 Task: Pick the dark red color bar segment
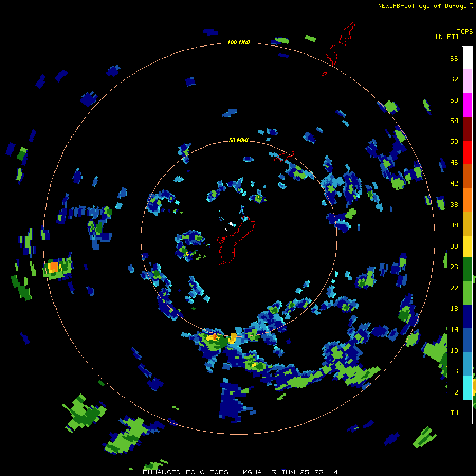[x=467, y=129]
